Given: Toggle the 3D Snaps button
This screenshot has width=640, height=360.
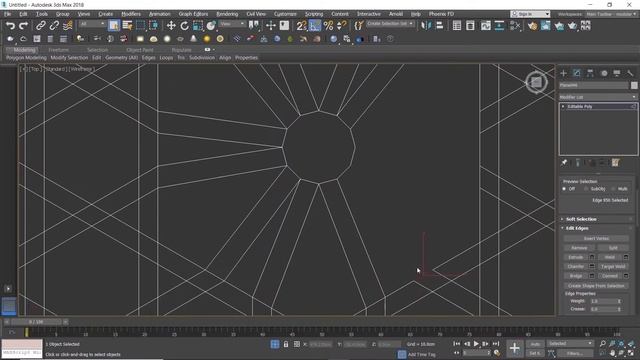Looking at the screenshot, I should click(301, 26).
